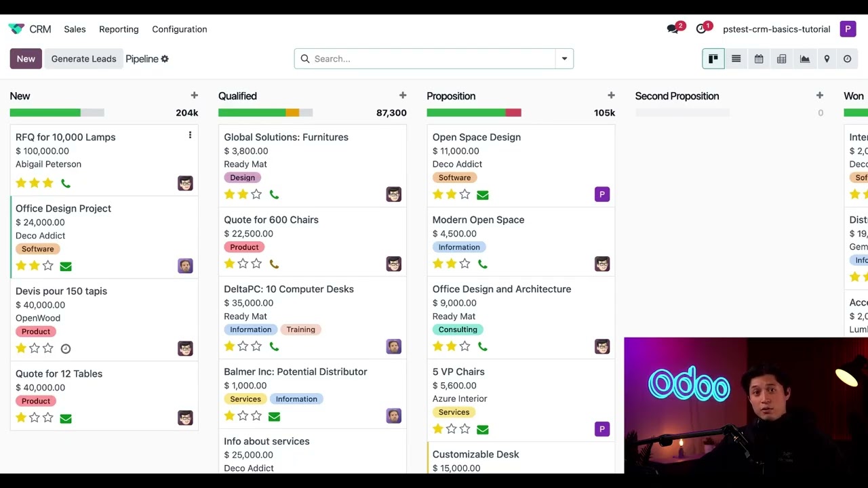Click phone activity on Global Solutions: Furnitures
Screen dimensions: 868x488
274,195
